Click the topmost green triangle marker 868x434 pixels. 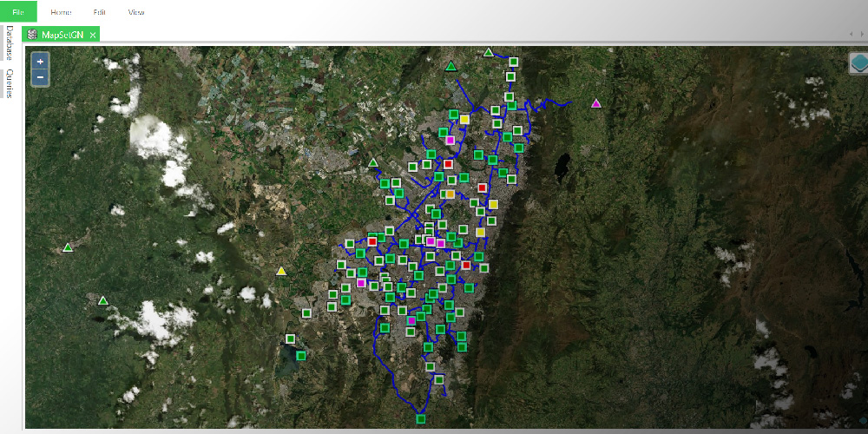(x=489, y=52)
